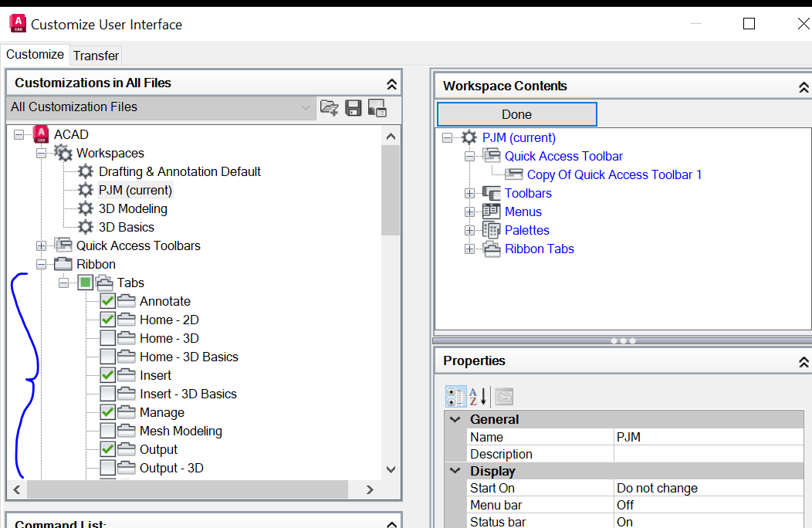Click icon of Copy Of Quick Access Toolbar 1
The height and width of the screenshot is (528, 812).
[x=514, y=174]
